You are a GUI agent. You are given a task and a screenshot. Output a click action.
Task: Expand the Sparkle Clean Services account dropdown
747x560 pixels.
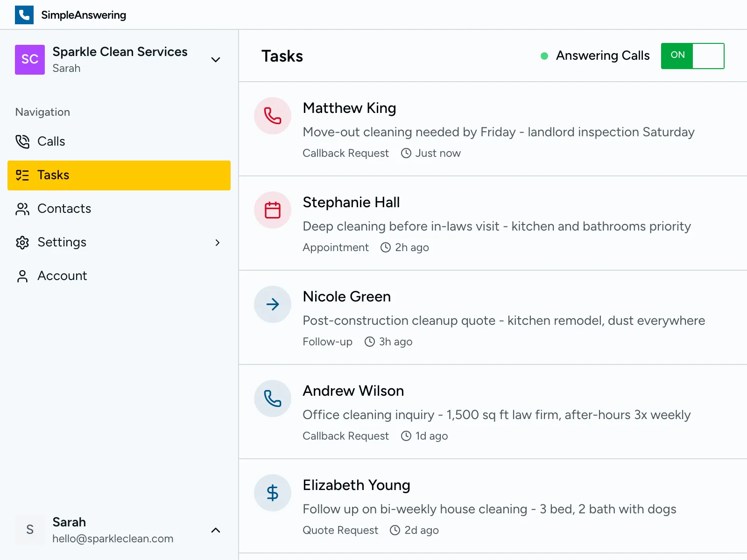215,60
